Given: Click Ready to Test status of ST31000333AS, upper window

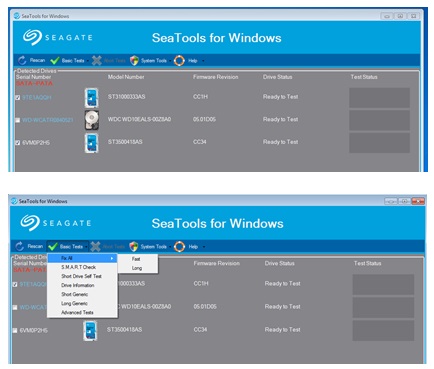Looking at the screenshot, I should [280, 97].
